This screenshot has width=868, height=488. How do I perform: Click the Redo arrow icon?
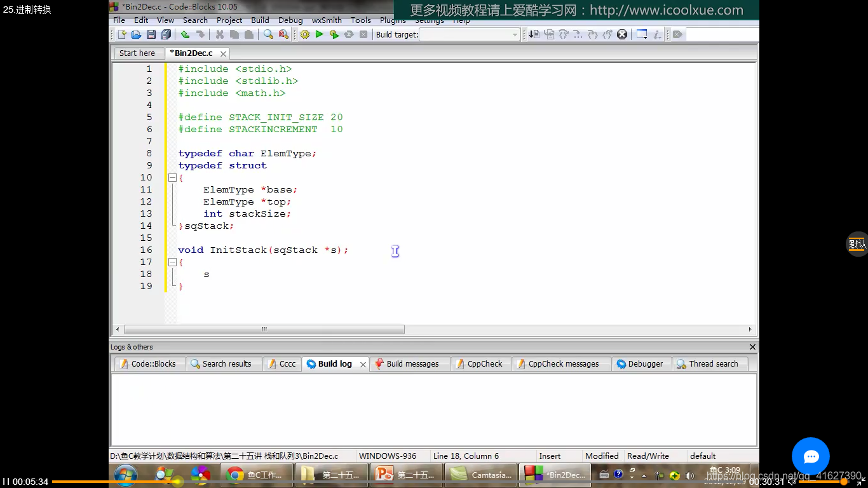200,34
